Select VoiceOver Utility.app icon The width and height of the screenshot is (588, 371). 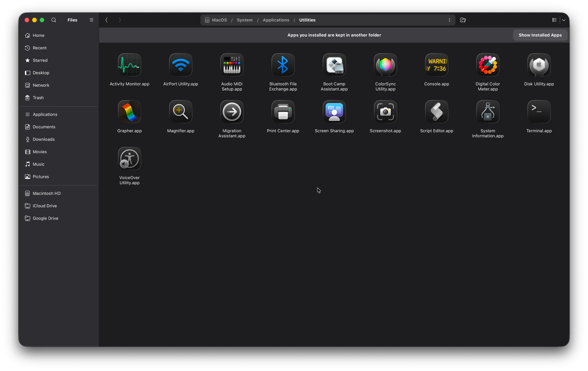pos(129,159)
